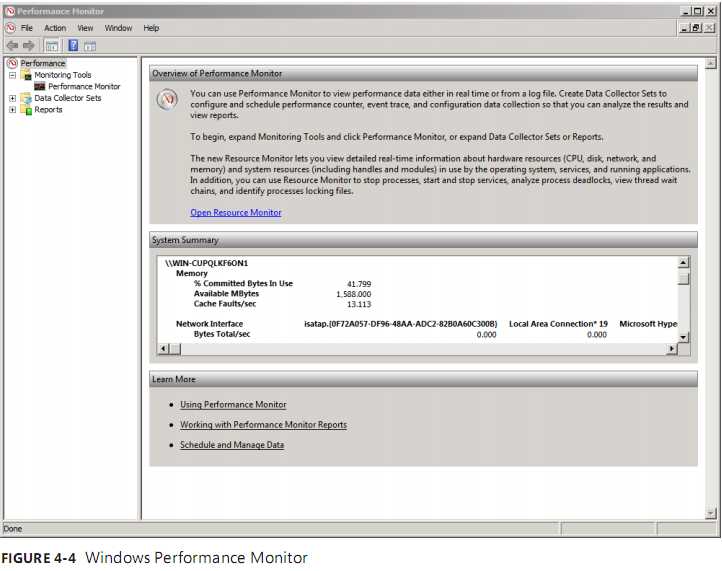
Task: Expand the Data Collector Sets node
Action: pyautogui.click(x=12, y=98)
